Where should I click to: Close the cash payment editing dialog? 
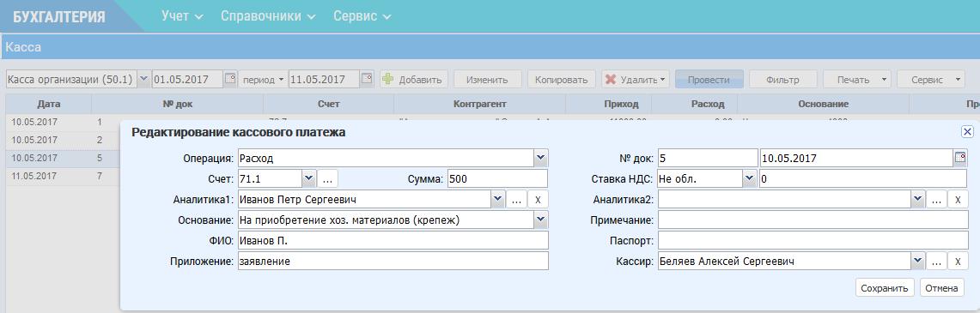967,131
